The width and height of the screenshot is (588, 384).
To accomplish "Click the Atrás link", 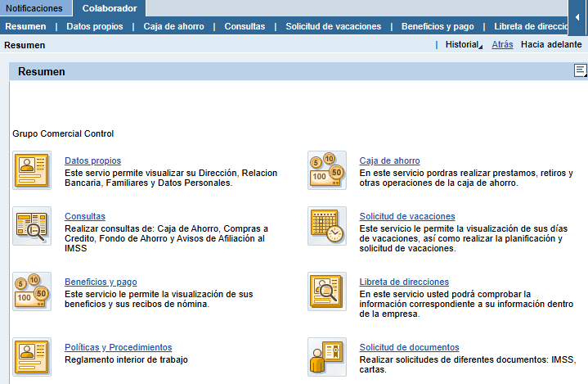I will coord(502,45).
